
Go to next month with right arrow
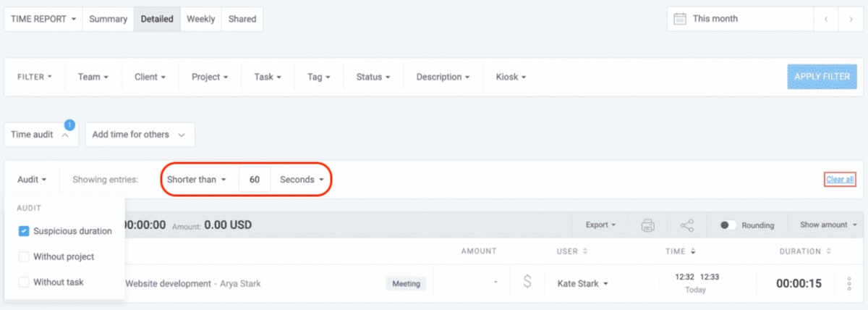(x=850, y=19)
